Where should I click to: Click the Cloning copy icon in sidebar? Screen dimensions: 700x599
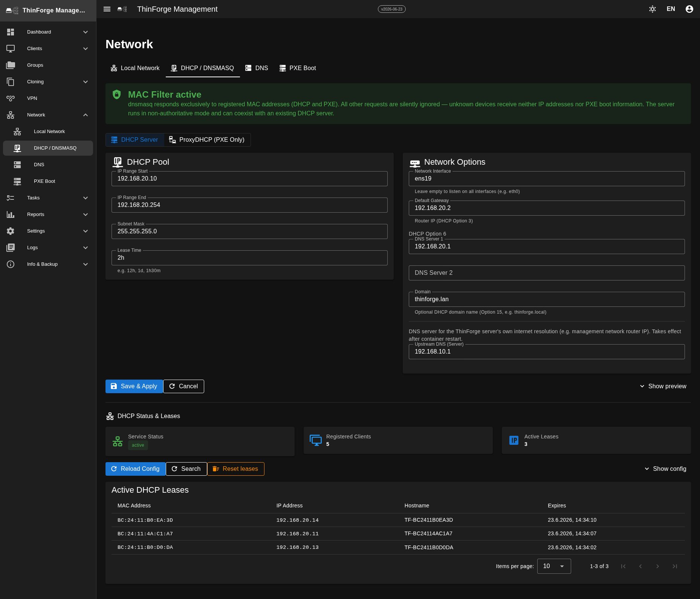pyautogui.click(x=11, y=82)
